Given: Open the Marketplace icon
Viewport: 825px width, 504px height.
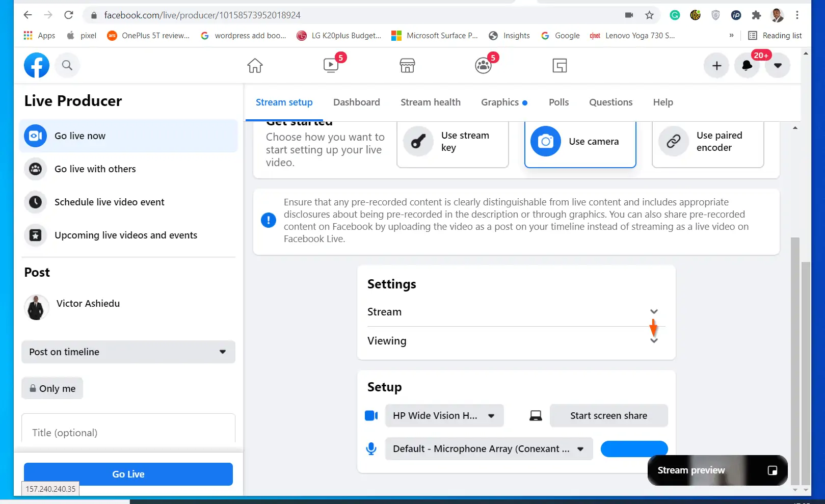Looking at the screenshot, I should click(x=407, y=66).
